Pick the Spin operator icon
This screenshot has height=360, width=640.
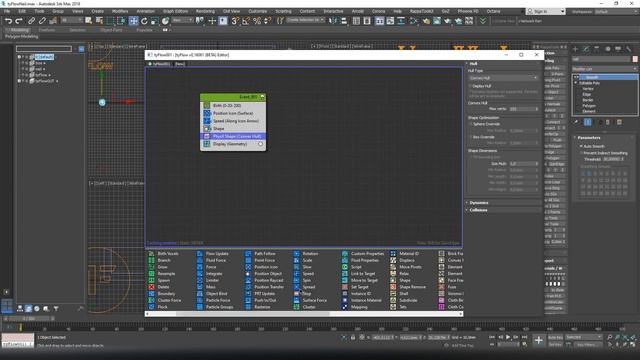pos(297,280)
